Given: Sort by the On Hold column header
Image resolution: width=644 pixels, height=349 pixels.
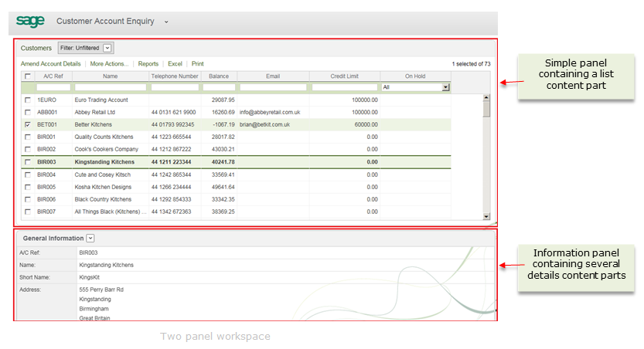Looking at the screenshot, I should point(415,76).
